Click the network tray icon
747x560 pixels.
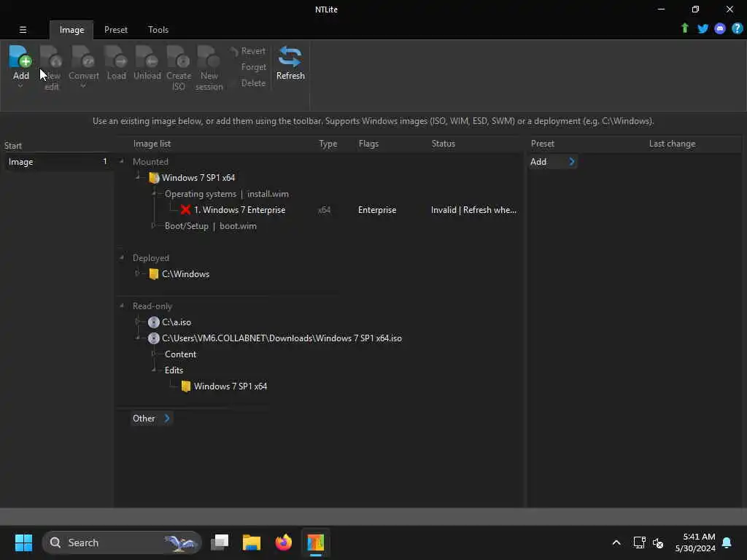(x=639, y=542)
